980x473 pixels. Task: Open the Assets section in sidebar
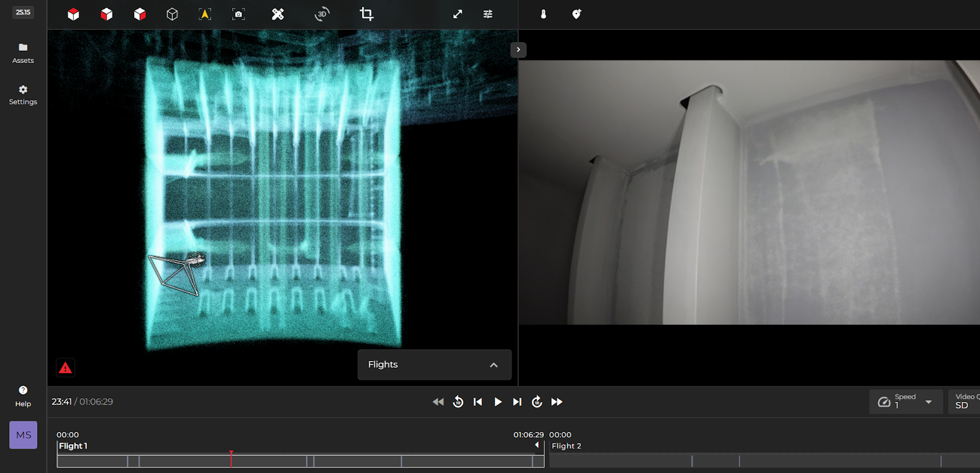(23, 53)
